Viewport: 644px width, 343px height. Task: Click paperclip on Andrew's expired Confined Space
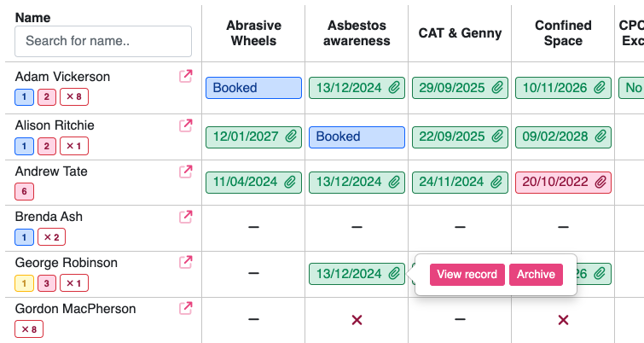point(600,182)
